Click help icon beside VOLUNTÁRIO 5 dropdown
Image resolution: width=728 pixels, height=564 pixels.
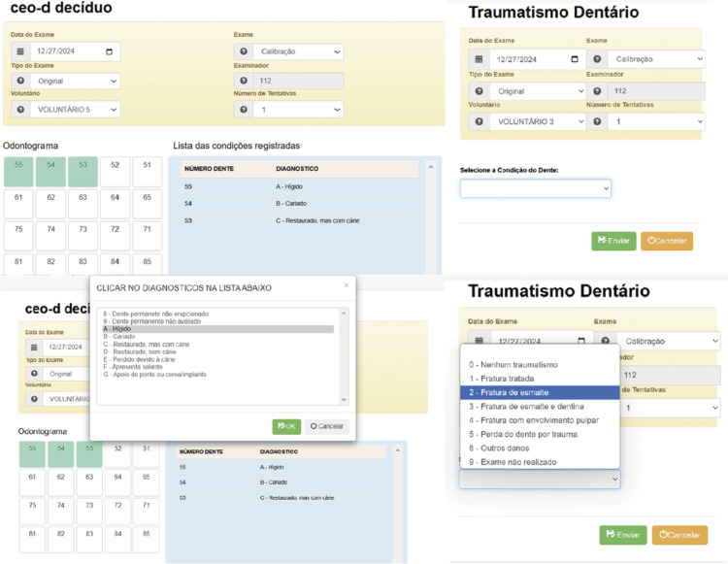pyautogui.click(x=20, y=110)
